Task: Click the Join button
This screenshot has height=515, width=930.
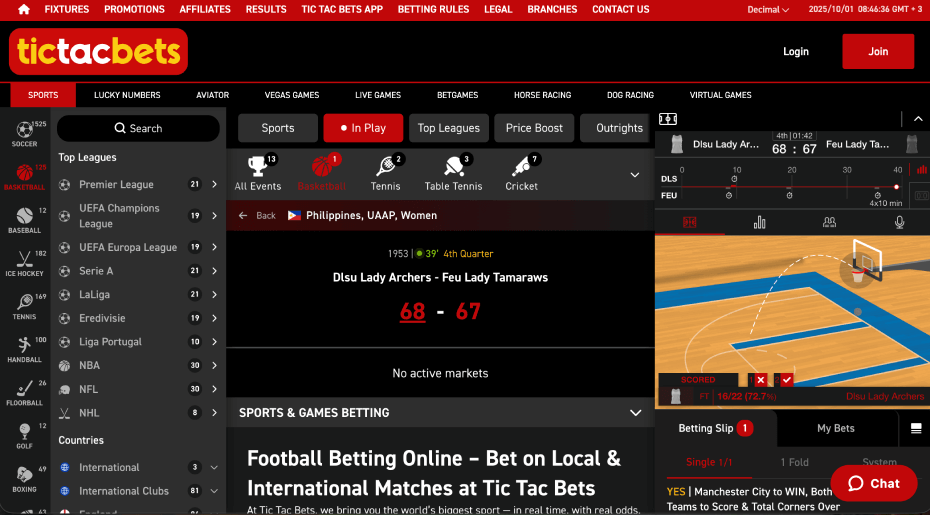Action: pyautogui.click(x=877, y=51)
